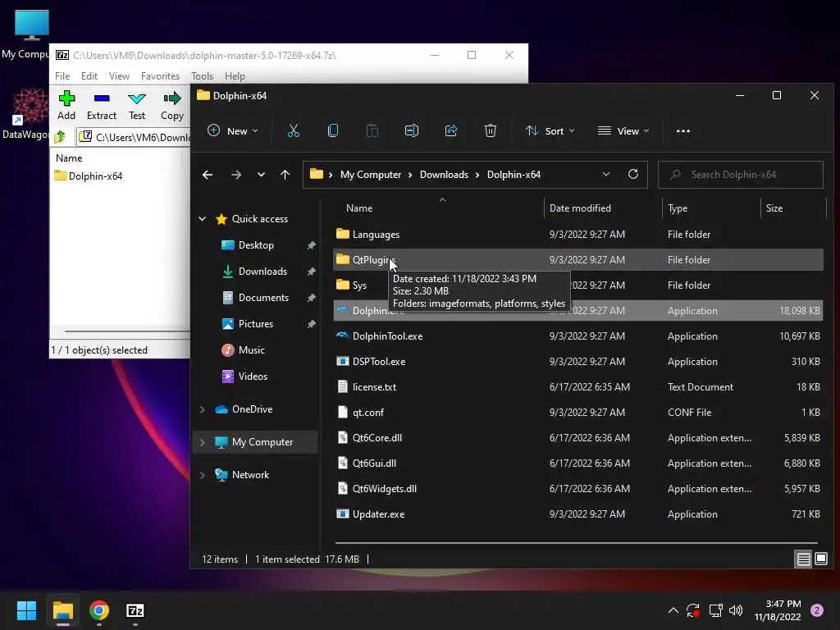Expand My Computer in navigation pane
This screenshot has width=840, height=630.
203,442
